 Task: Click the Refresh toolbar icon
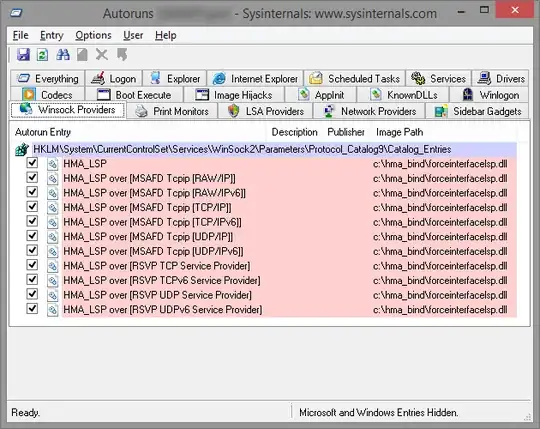point(42,55)
